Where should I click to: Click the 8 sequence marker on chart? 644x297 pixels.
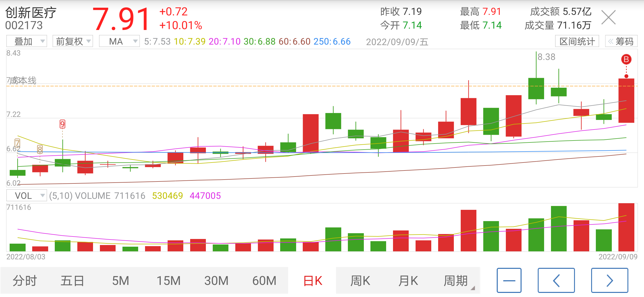(x=40, y=149)
